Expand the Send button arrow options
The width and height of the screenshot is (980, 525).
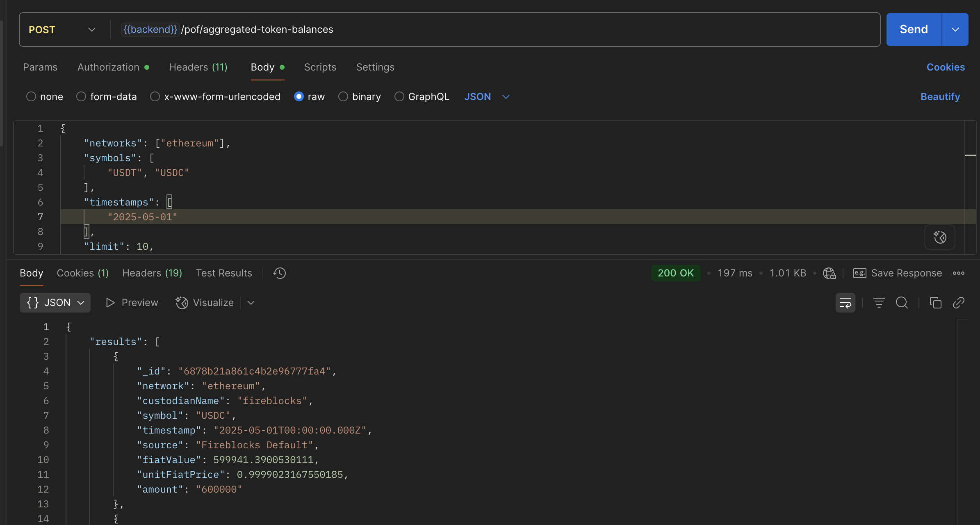point(955,30)
